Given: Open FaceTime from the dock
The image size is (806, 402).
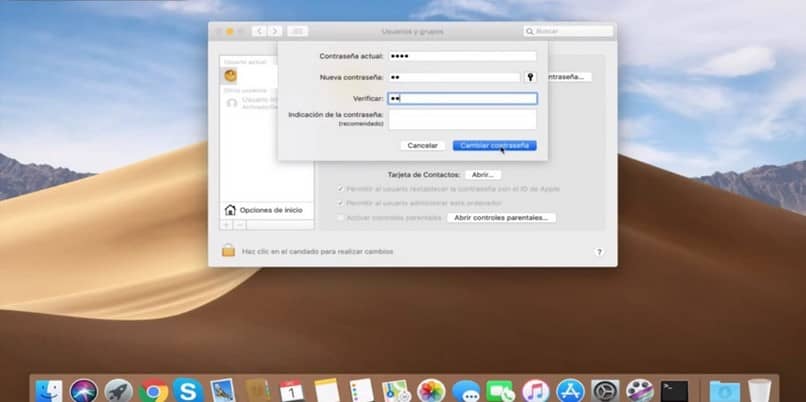Looking at the screenshot, I should point(500,391).
